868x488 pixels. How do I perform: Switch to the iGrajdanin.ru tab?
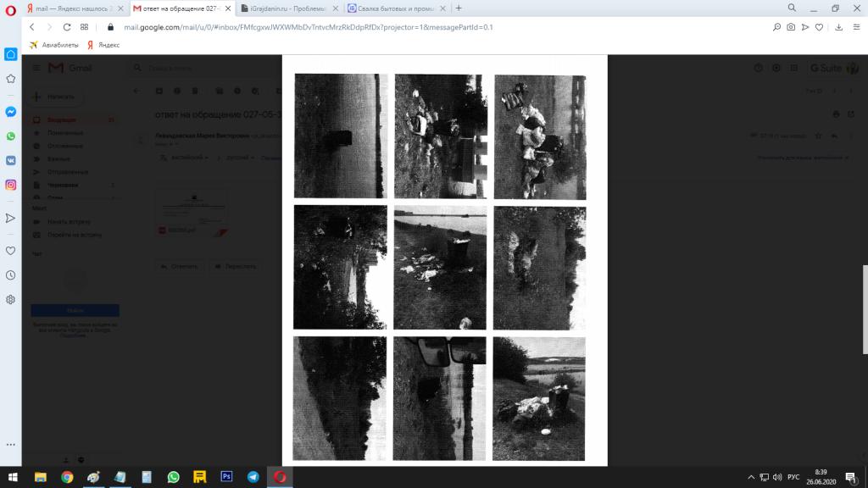[x=287, y=8]
